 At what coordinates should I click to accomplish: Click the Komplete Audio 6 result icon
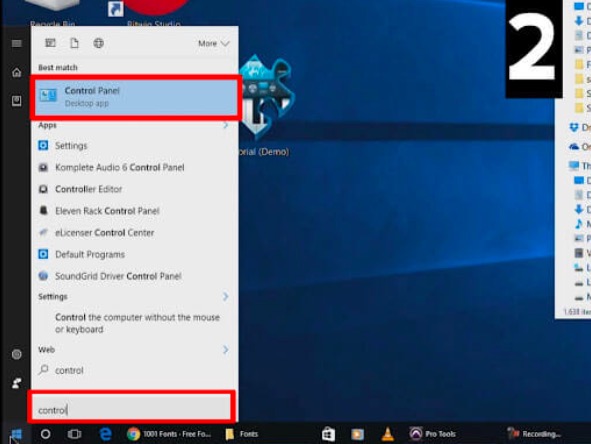pos(43,167)
